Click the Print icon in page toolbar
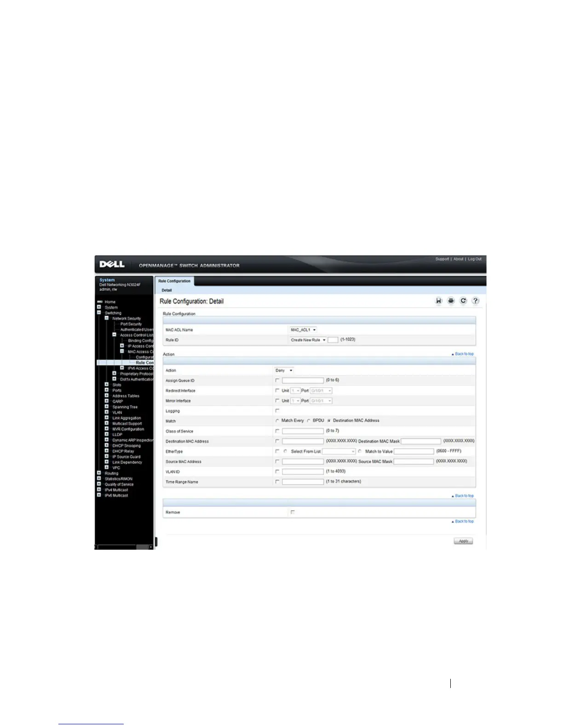563x728 pixels. pos(451,301)
